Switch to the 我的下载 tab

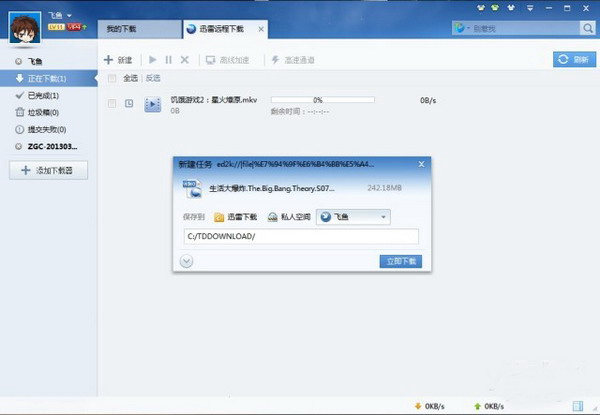[x=125, y=31]
